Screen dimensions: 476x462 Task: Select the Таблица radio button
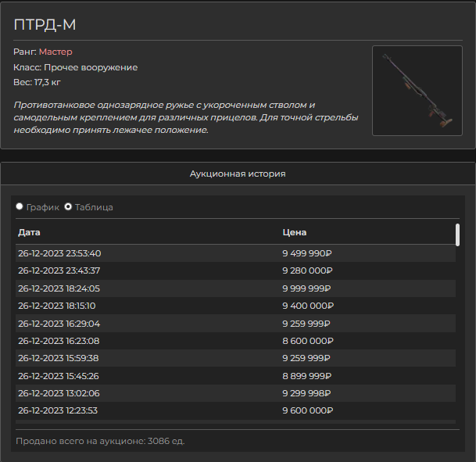tap(68, 206)
